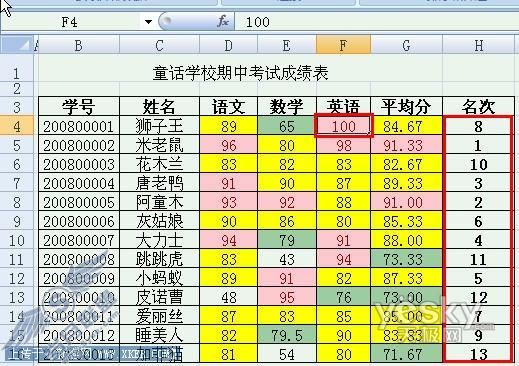Select average cell 87.33
Image resolution: width=519 pixels, height=366 pixels.
406,278
